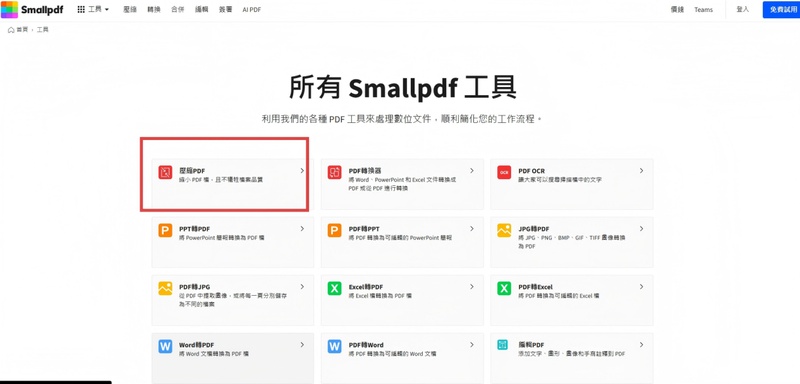The image size is (800, 384).
Task: Open 壓縮PDF card chevron arrow
Action: 302,171
